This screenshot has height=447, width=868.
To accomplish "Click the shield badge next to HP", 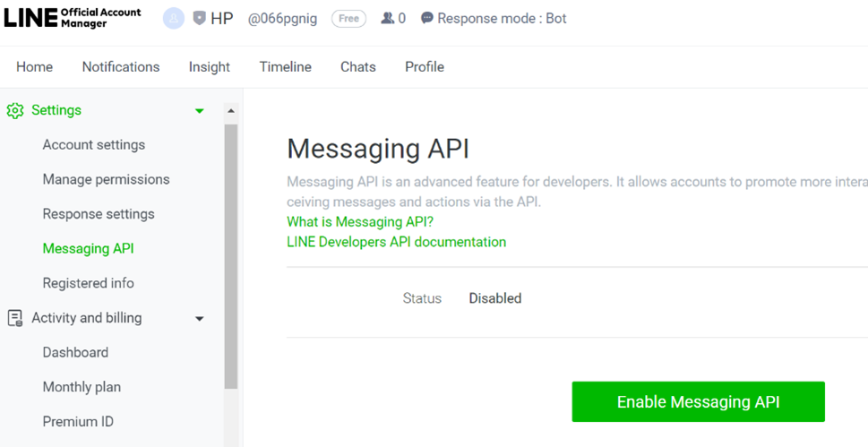I will (199, 18).
